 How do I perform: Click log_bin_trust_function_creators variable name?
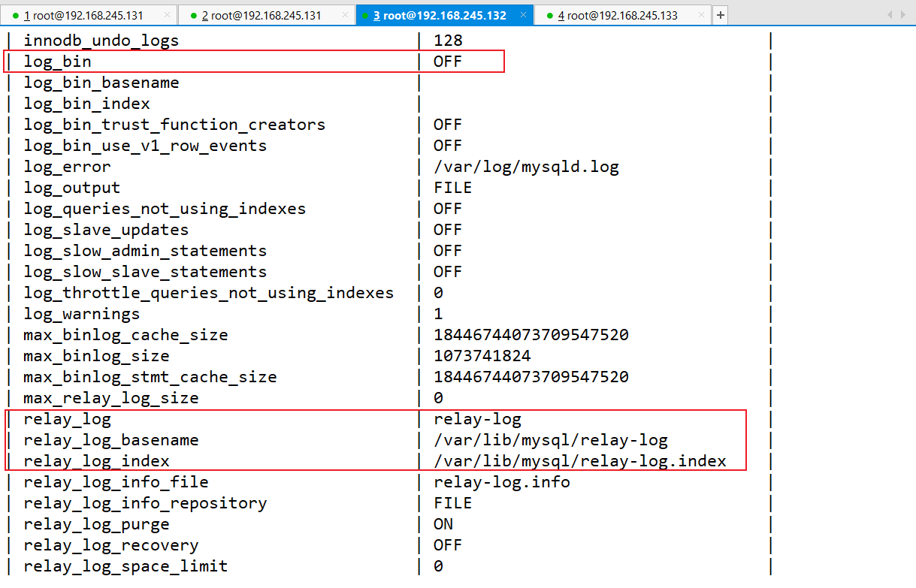[174, 125]
